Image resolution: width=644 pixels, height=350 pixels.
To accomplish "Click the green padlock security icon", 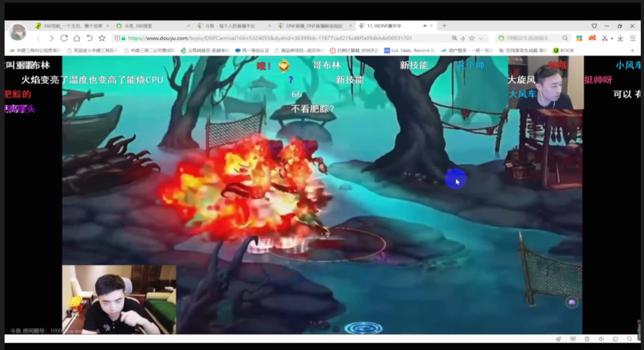I will coord(123,38).
